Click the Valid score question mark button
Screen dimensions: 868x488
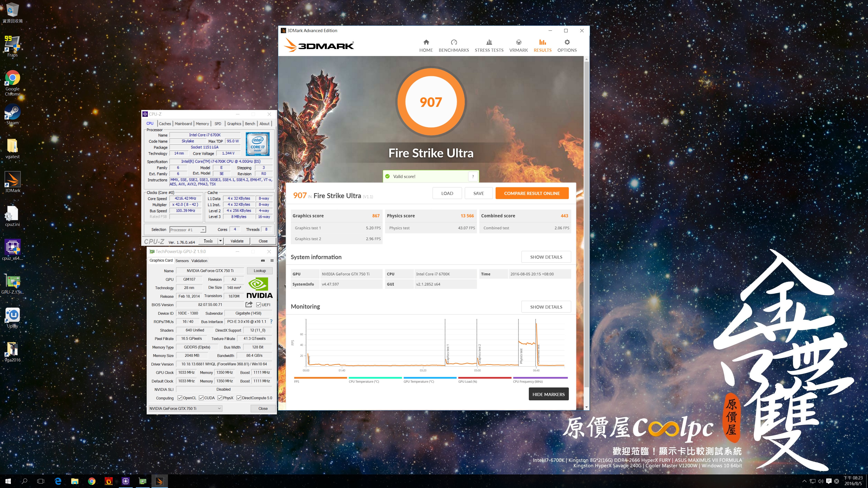[473, 176]
